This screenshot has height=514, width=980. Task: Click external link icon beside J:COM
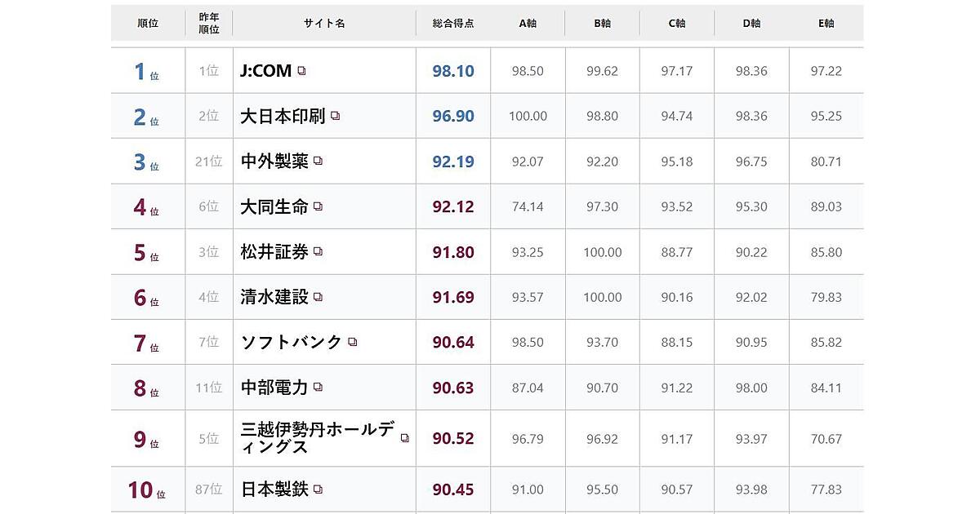[x=302, y=71]
